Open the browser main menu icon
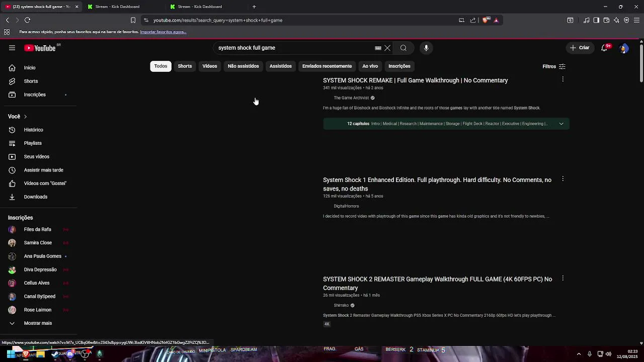Viewport: 644px width, 362px height. [x=637, y=20]
